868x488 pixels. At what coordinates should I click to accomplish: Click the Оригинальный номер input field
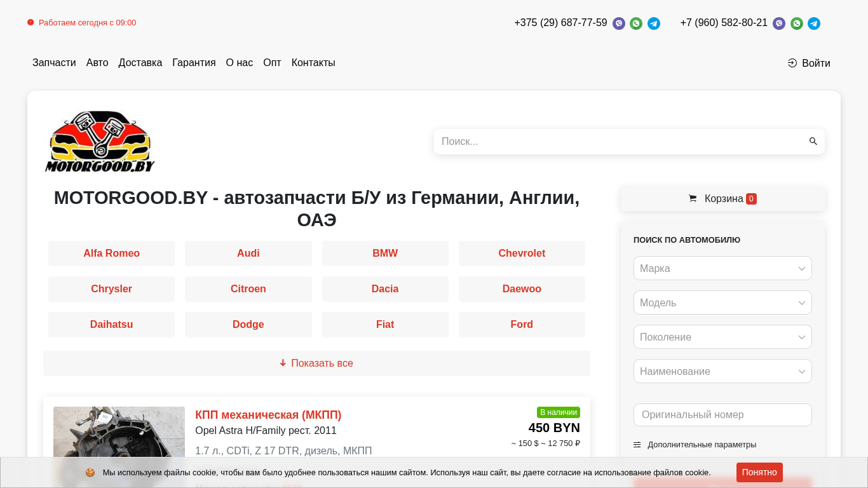[x=722, y=415]
